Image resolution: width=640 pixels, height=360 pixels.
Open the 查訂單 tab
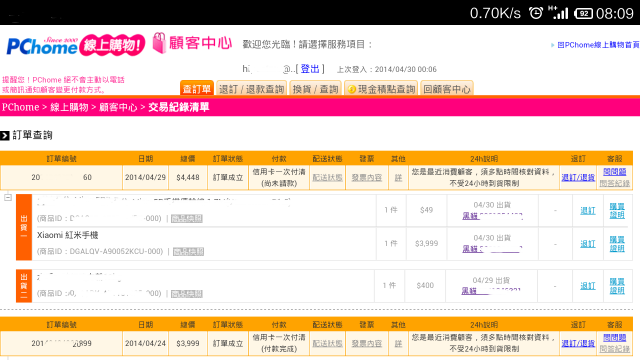coord(197,89)
